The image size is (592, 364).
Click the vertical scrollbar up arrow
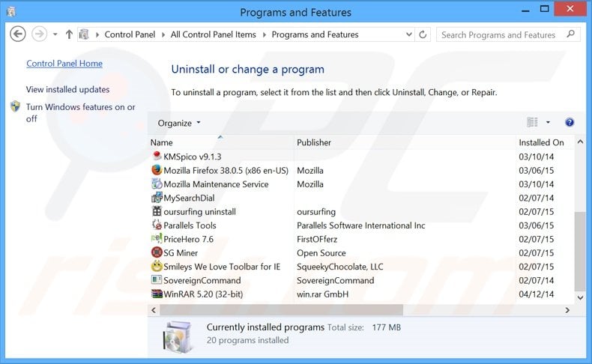point(580,142)
